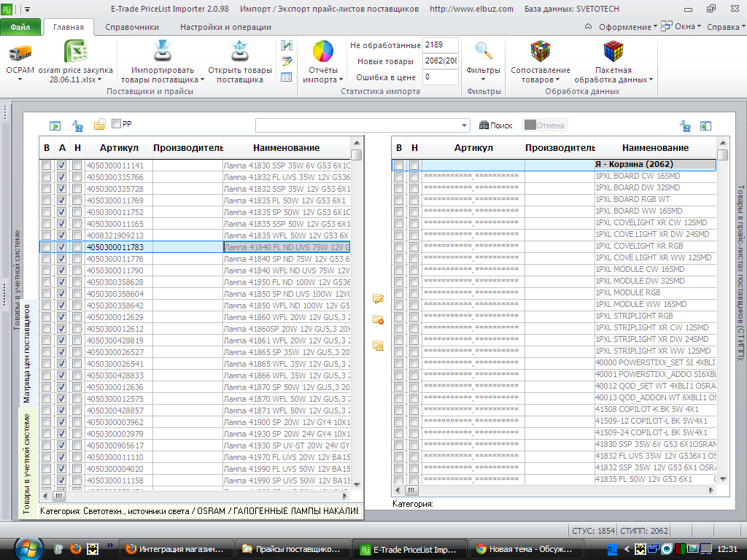This screenshot has width=747, height=560.
Task: Click the top small chart icon beside import buttons
Action: click(x=286, y=45)
